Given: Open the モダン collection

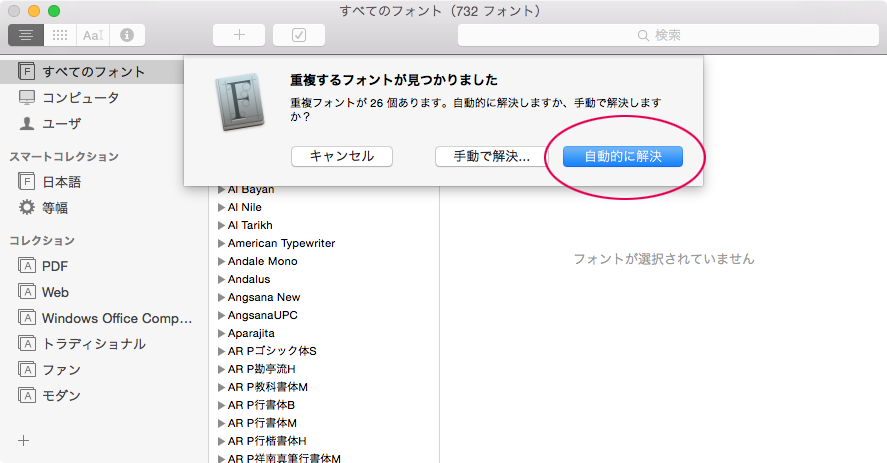Looking at the screenshot, I should pyautogui.click(x=62, y=396).
